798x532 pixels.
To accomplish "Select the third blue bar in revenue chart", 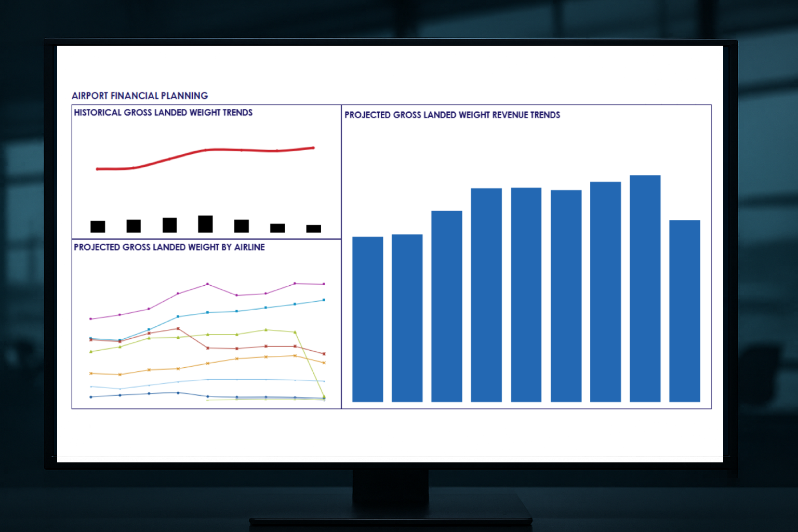I will coord(446,306).
